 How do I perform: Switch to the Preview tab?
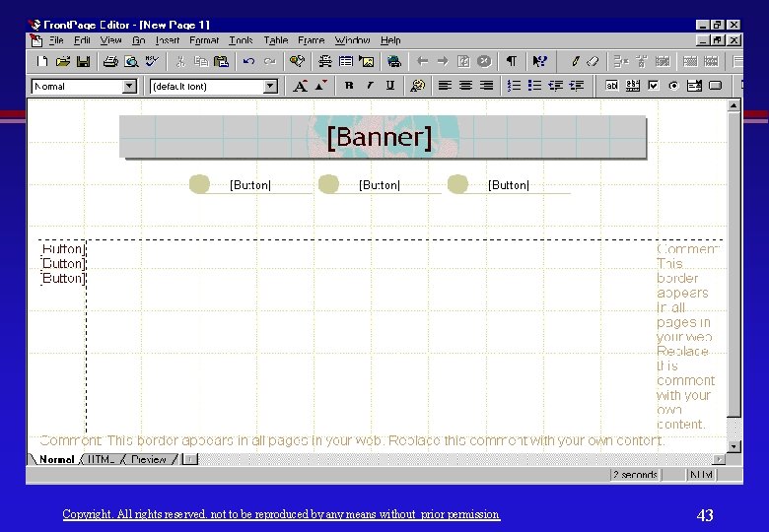(x=149, y=459)
